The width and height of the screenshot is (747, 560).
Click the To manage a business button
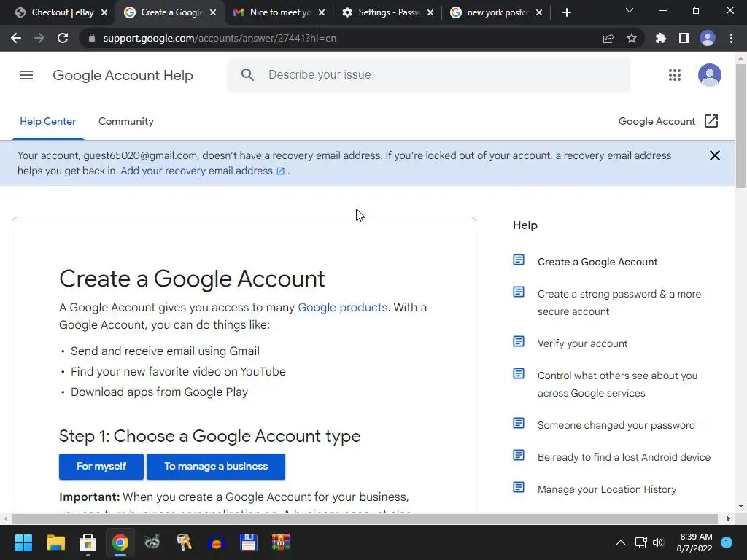216,466
